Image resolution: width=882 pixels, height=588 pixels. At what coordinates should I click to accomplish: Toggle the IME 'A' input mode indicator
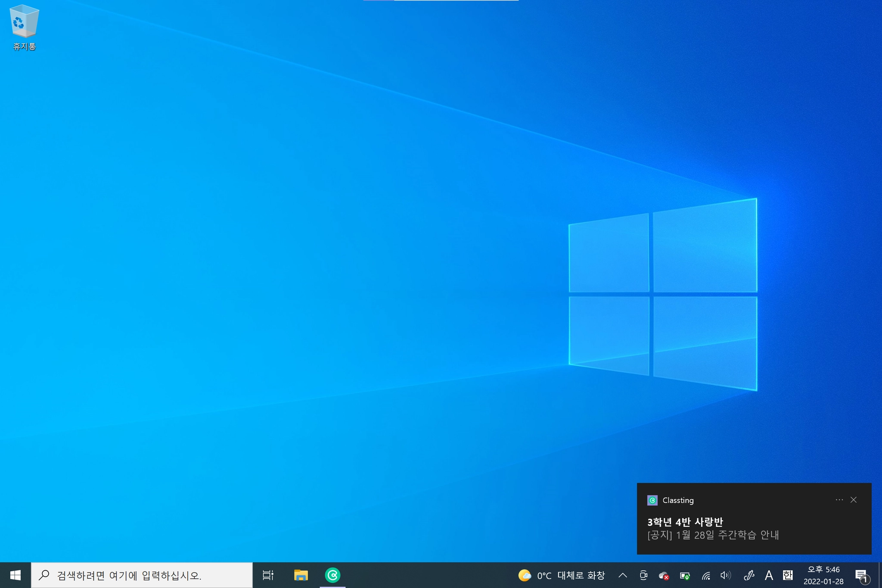click(x=769, y=576)
